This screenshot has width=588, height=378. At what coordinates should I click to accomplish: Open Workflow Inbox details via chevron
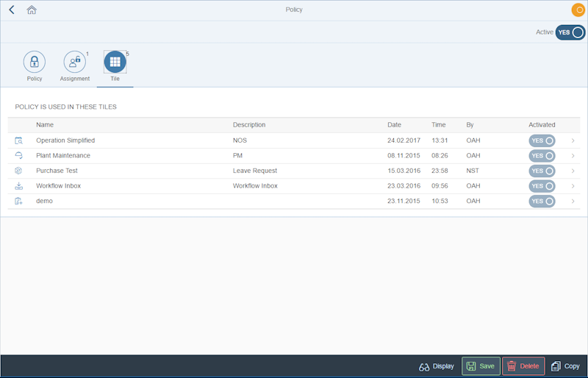point(573,186)
